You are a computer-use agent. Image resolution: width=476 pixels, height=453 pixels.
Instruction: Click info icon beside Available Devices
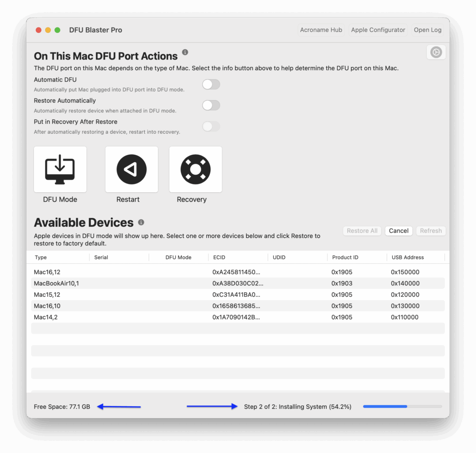click(141, 223)
